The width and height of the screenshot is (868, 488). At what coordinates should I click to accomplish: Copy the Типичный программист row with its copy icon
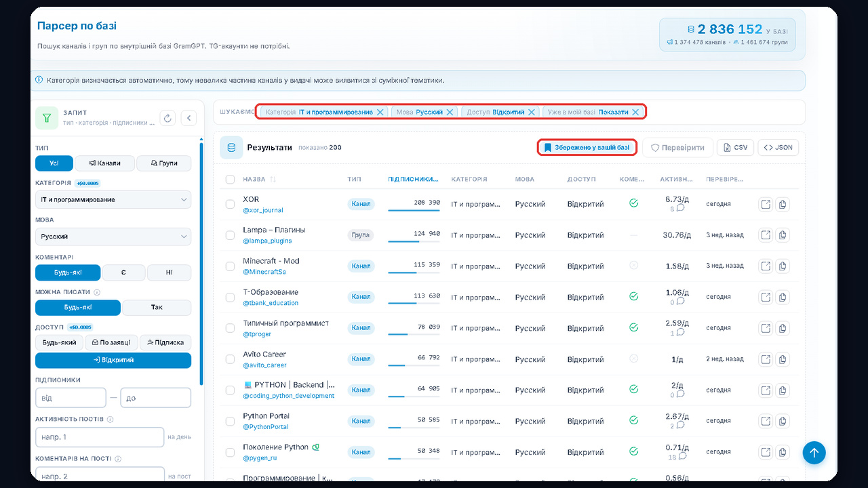783,328
